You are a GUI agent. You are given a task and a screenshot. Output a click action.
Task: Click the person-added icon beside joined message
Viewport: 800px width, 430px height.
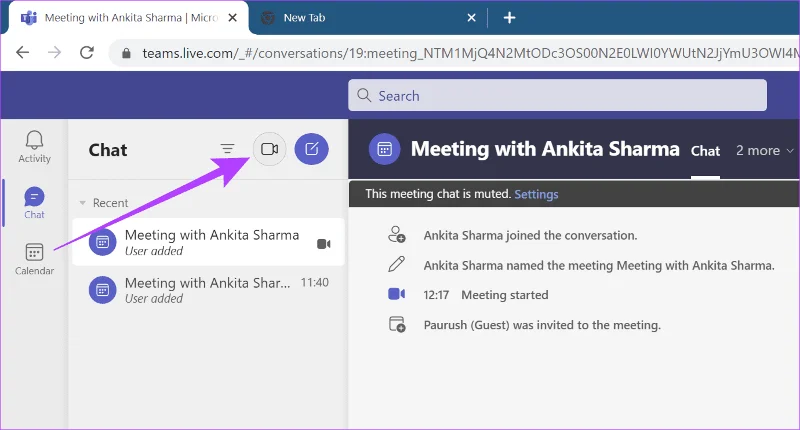(x=396, y=235)
